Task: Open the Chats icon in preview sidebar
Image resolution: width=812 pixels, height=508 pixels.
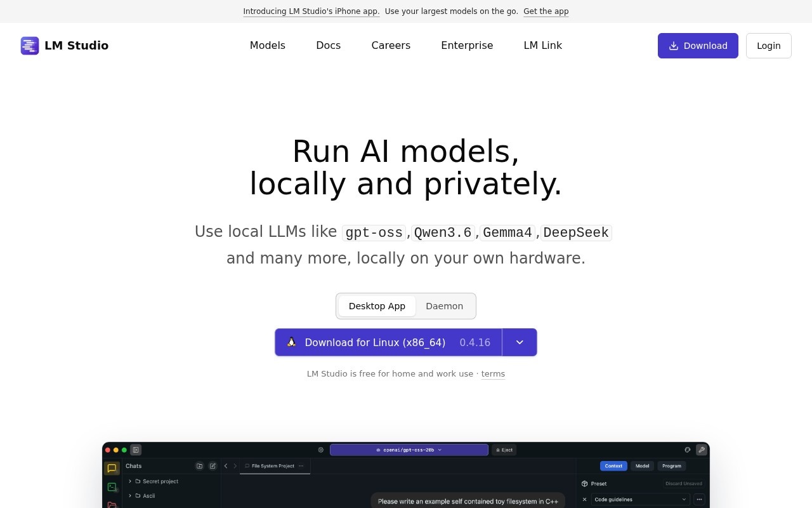Action: click(112, 469)
